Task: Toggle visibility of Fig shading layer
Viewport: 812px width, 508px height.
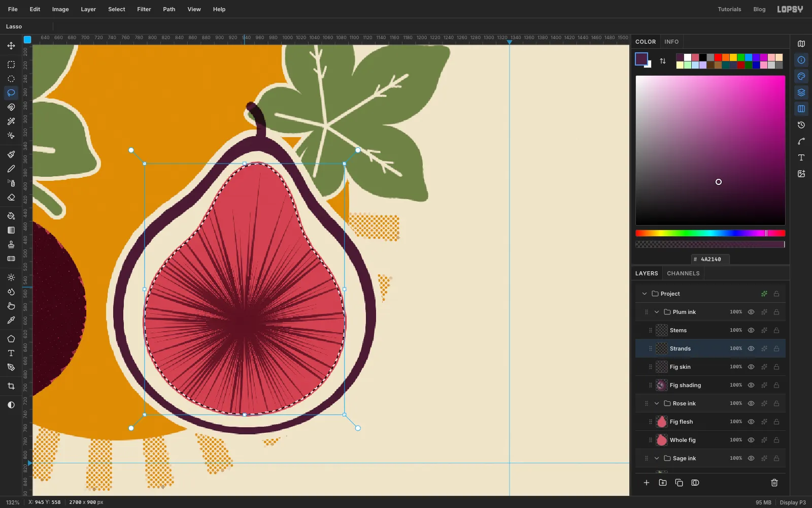Action: [751, 385]
